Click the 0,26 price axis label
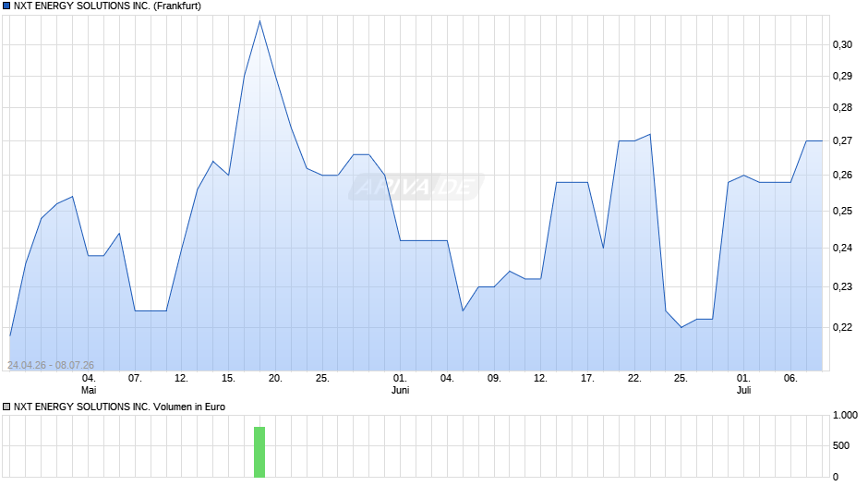The width and height of the screenshot is (868, 486). [842, 176]
